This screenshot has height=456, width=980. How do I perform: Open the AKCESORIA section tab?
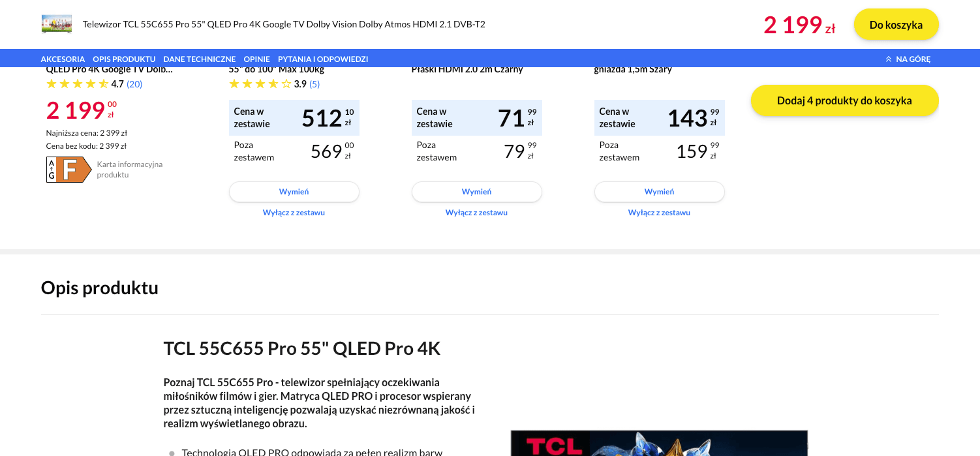[x=63, y=59]
